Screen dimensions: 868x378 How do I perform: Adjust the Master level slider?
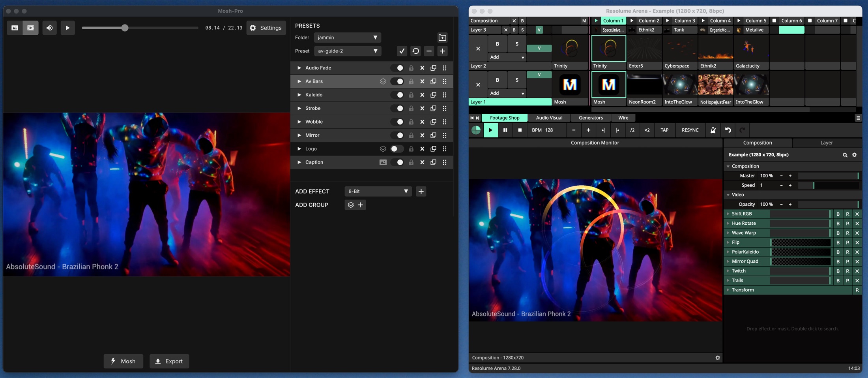point(828,176)
